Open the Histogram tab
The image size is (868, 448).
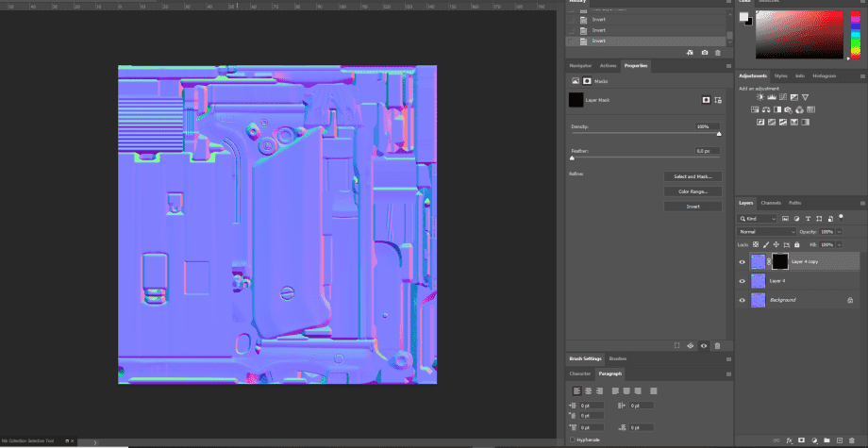click(824, 75)
